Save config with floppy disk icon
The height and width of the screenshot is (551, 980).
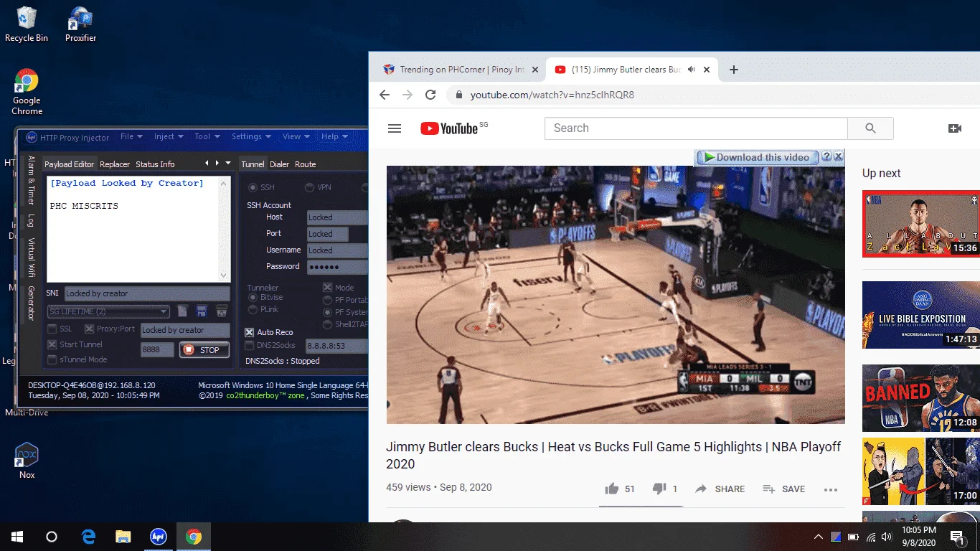coord(202,311)
